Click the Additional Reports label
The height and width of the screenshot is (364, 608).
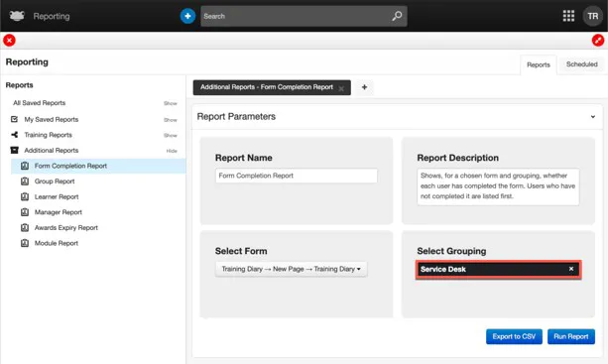[x=52, y=151]
